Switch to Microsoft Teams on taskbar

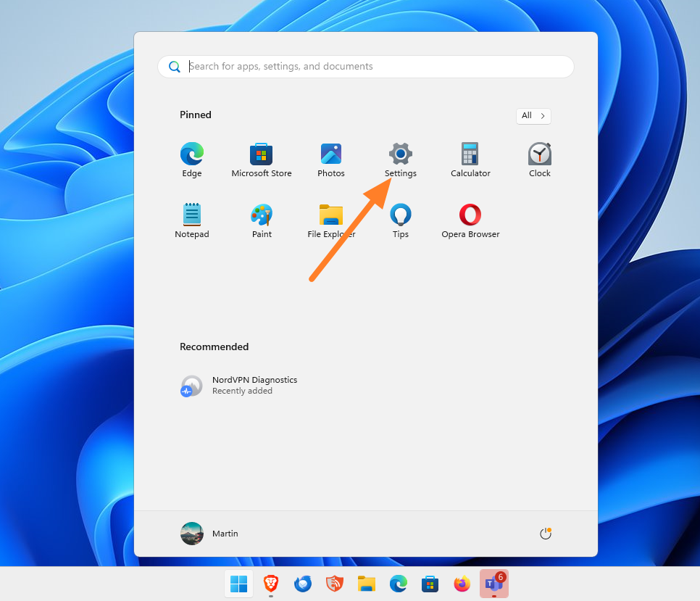(493, 584)
